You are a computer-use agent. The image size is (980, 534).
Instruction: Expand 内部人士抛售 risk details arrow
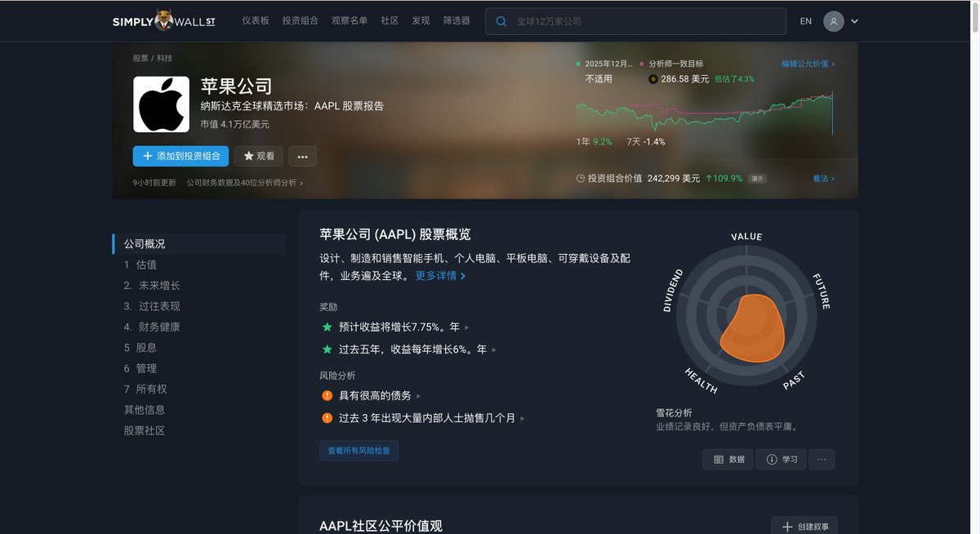point(523,418)
